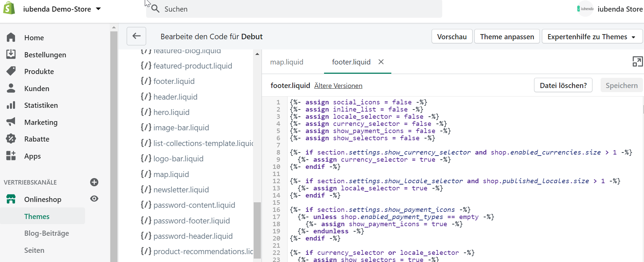Close the footer.liquid tab
Viewport: 644px width, 262px height.
tap(381, 62)
